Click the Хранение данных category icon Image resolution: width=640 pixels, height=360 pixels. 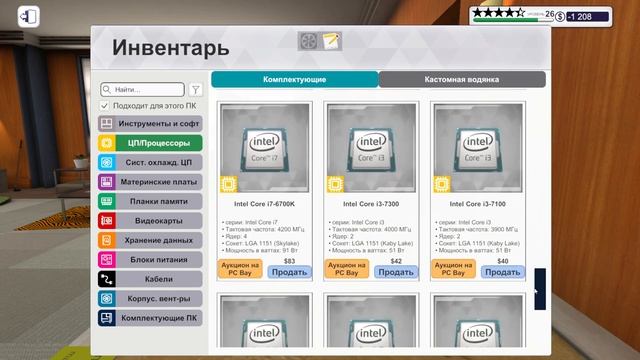tap(107, 240)
